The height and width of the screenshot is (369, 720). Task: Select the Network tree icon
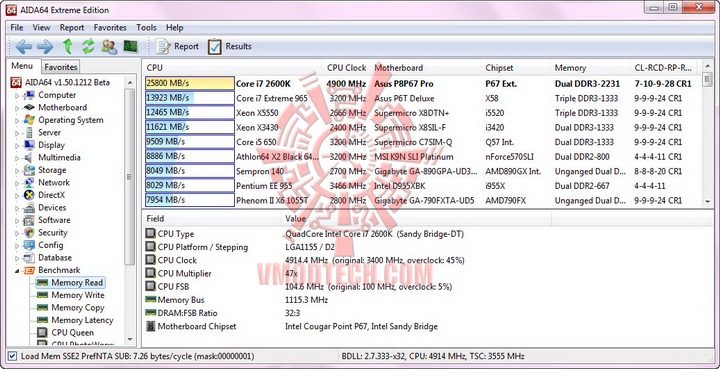pos(29,183)
